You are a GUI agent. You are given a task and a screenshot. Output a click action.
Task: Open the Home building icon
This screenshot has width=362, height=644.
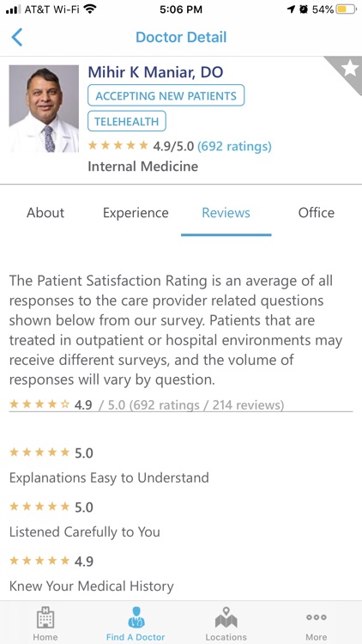click(x=45, y=618)
